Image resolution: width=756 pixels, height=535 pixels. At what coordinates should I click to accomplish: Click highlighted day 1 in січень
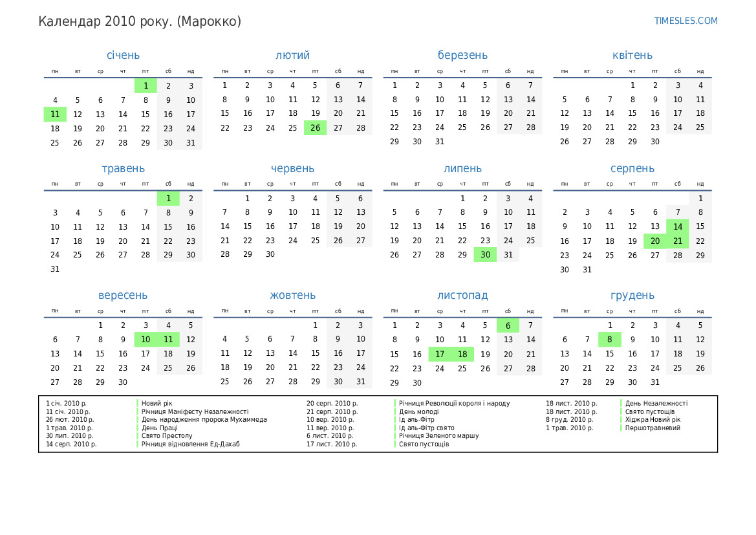coord(146,86)
